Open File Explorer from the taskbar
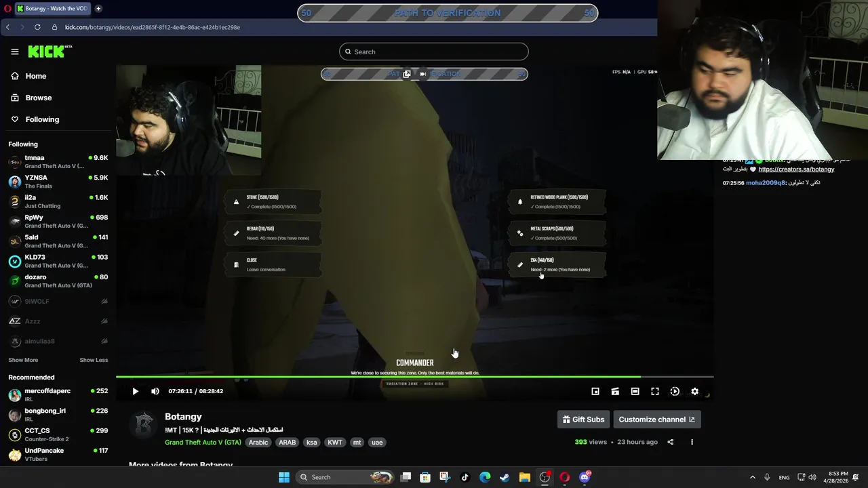 coord(525,477)
